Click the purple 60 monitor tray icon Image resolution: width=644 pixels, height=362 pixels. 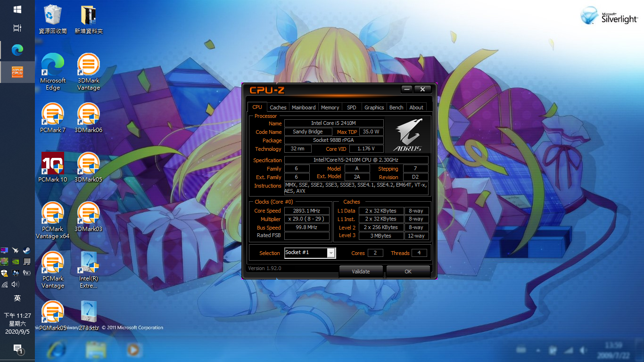tap(5, 250)
